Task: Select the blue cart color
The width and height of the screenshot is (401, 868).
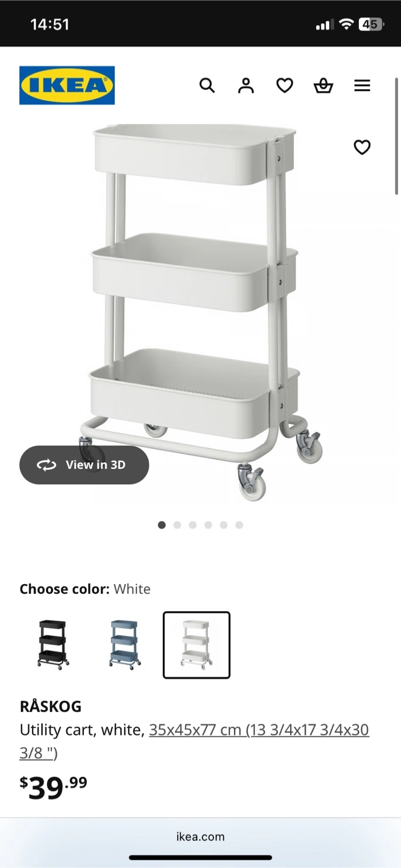Action: [125, 645]
